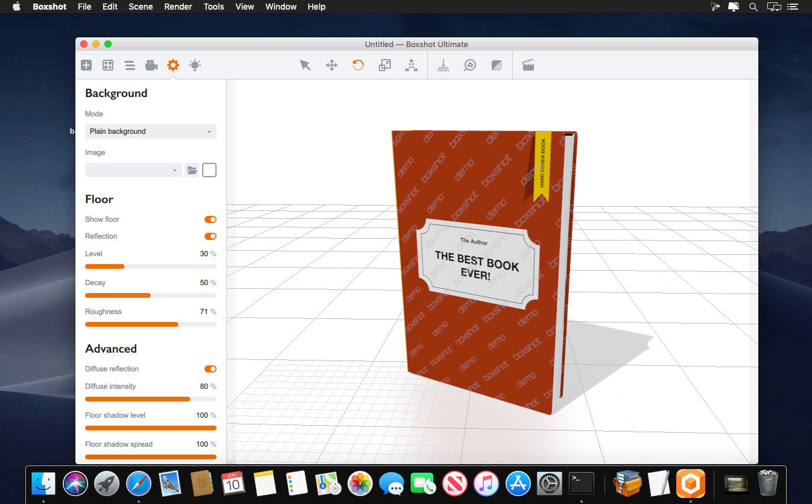Open the Window menu
The image size is (812, 504).
pyautogui.click(x=281, y=7)
